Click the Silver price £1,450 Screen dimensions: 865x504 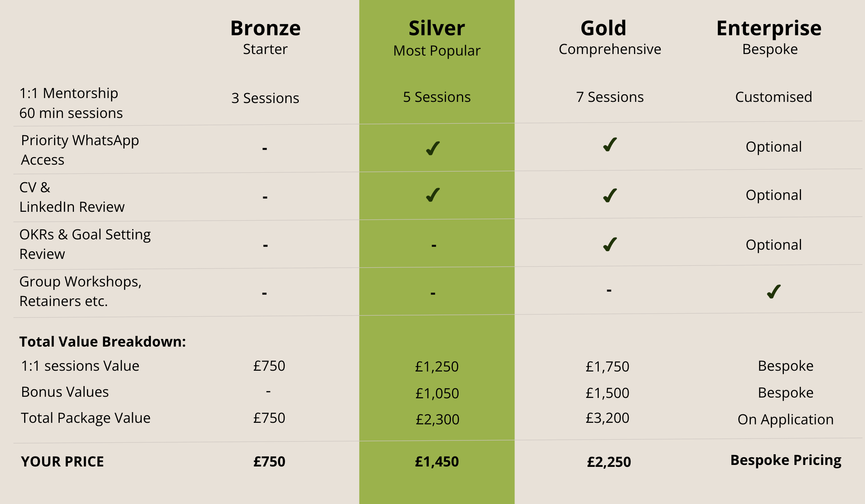[437, 461]
